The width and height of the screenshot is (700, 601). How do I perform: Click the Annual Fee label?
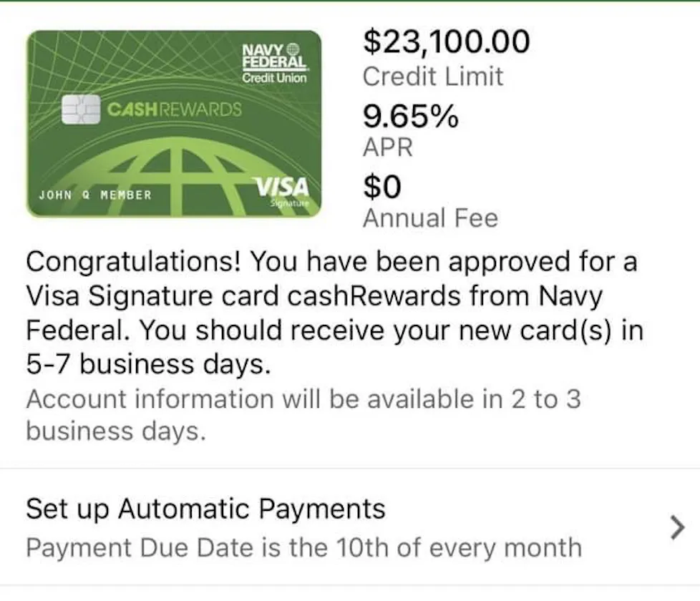pos(430,218)
